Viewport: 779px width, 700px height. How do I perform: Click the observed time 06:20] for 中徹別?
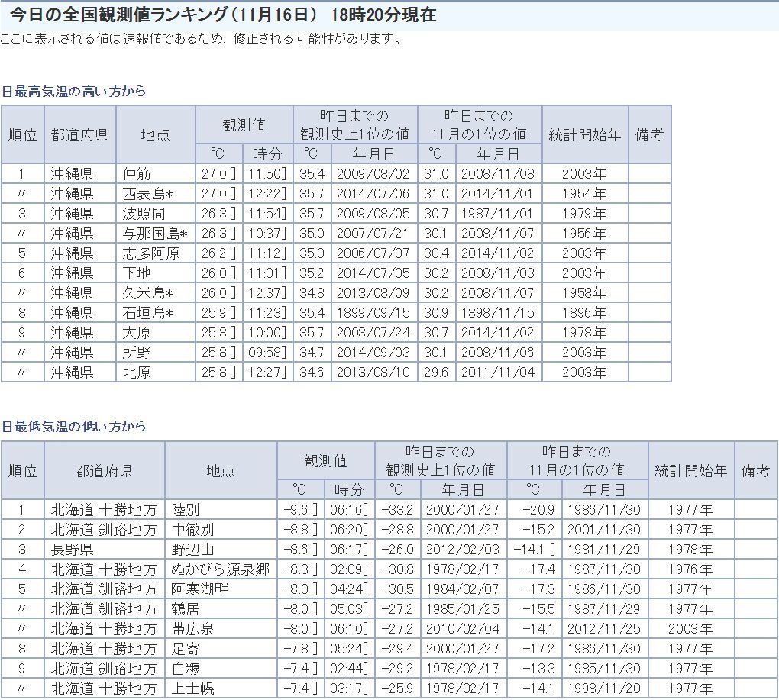tap(349, 530)
